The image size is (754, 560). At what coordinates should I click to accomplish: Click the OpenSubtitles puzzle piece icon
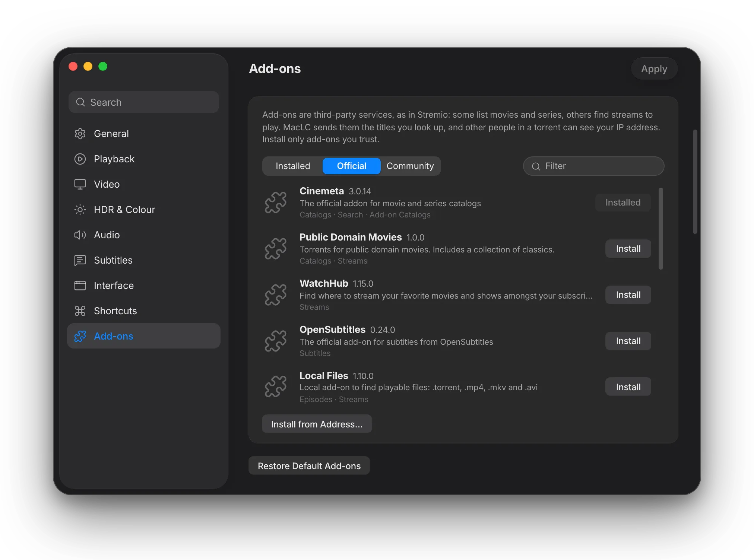coord(276,341)
